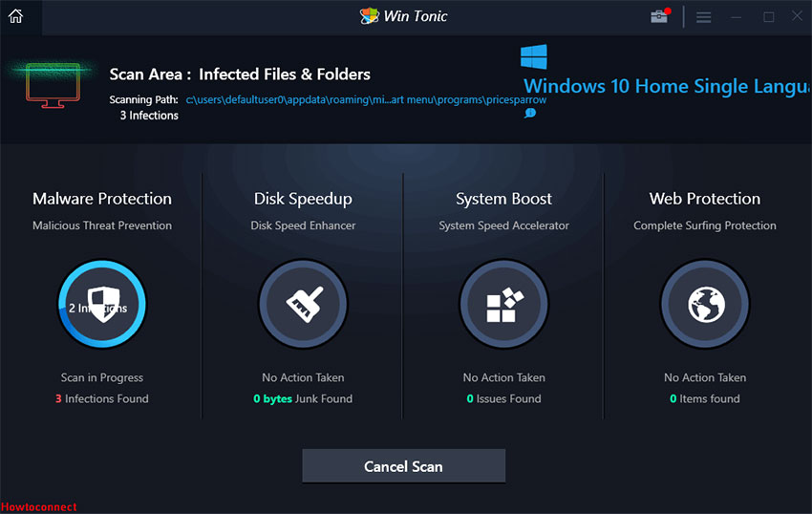Click the Disk Speedup broom icon
Screen dimensions: 812x514
click(x=303, y=305)
